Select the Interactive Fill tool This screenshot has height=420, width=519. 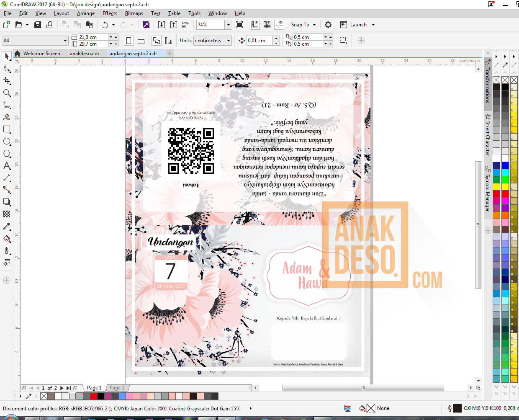pos(7,238)
